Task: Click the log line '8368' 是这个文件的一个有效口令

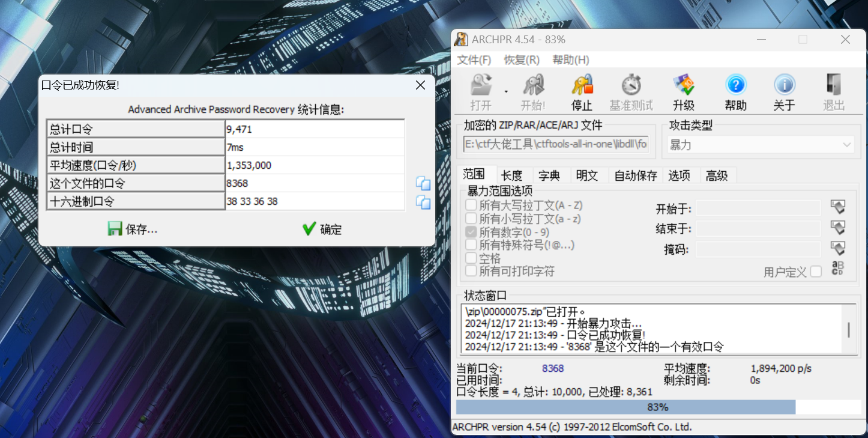Action: [594, 347]
